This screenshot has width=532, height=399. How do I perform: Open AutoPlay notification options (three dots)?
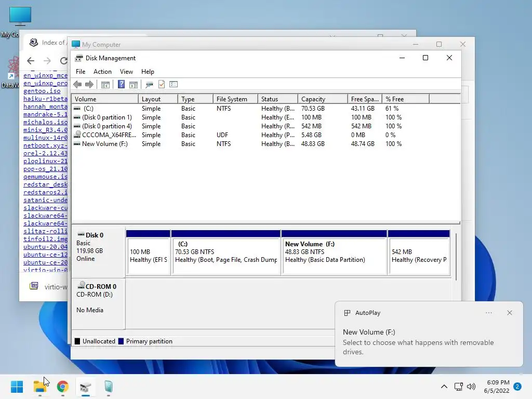pyautogui.click(x=489, y=313)
